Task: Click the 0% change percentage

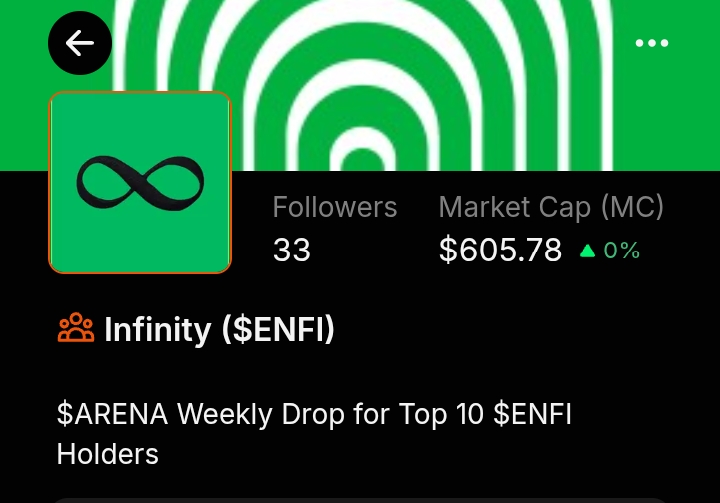Action: pyautogui.click(x=622, y=250)
